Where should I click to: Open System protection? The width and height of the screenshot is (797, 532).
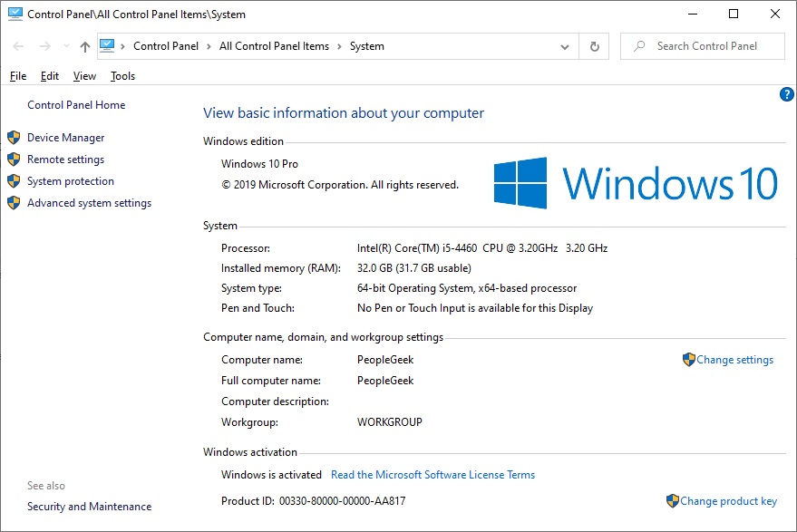pos(71,181)
